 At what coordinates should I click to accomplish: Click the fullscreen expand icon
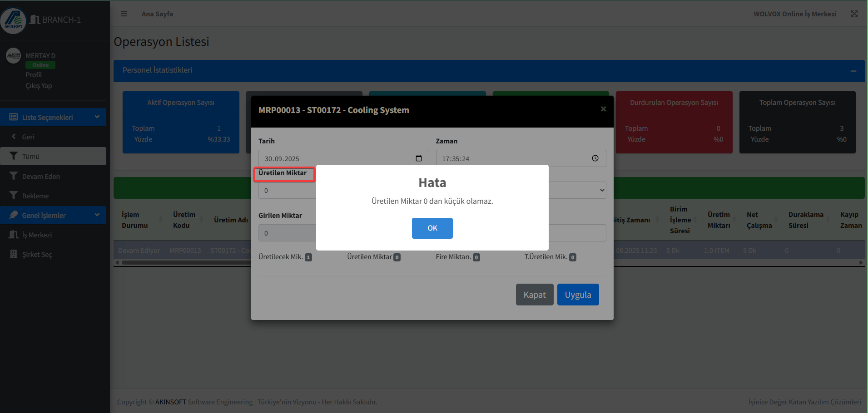coord(854,14)
